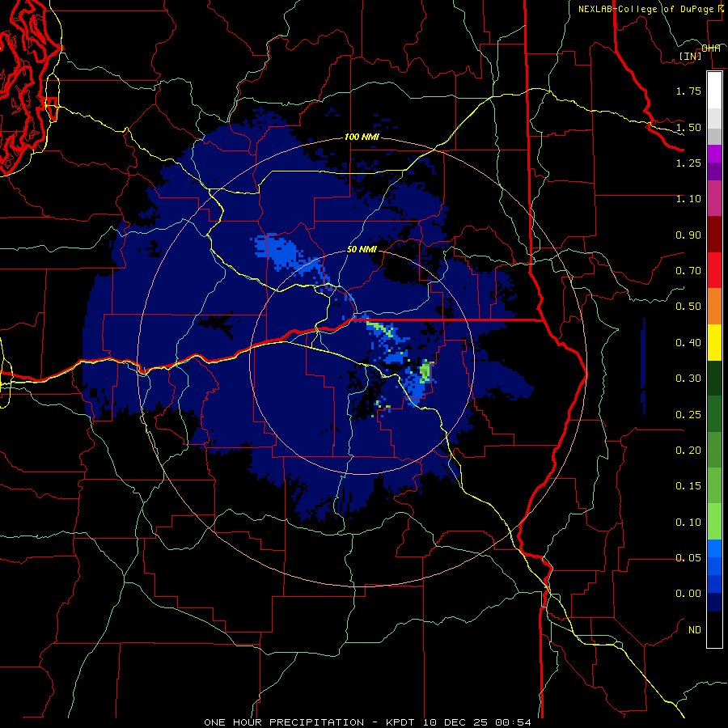Image resolution: width=728 pixels, height=728 pixels.
Task: Click the 50 NMI range ring label
Action: click(362, 250)
